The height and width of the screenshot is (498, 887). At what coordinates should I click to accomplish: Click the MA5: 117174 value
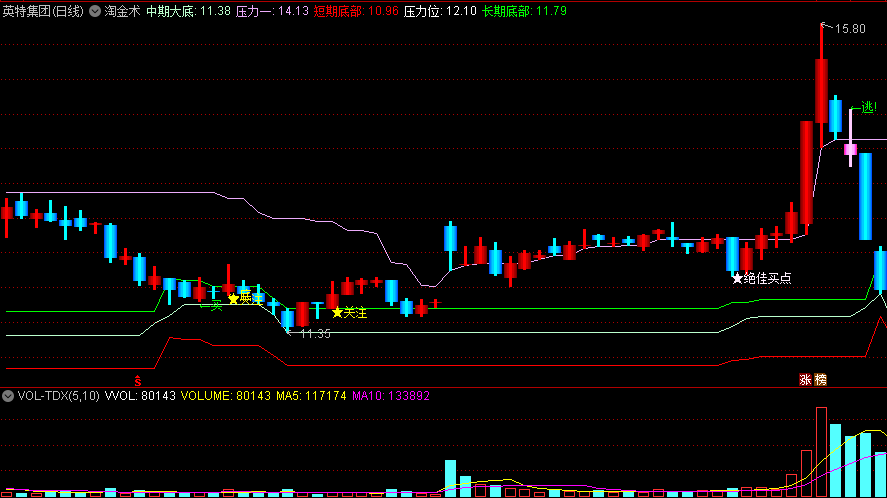(311, 396)
